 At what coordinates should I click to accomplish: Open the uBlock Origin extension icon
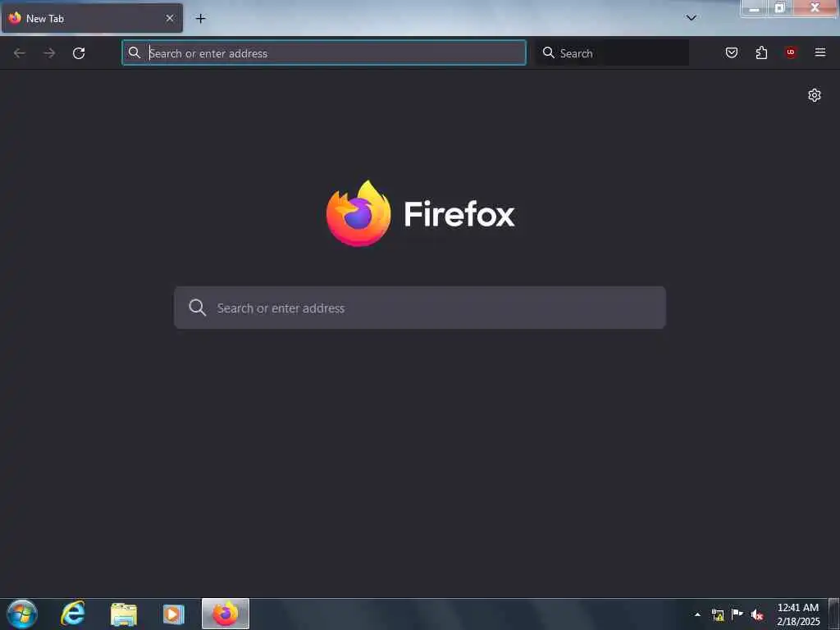(791, 52)
